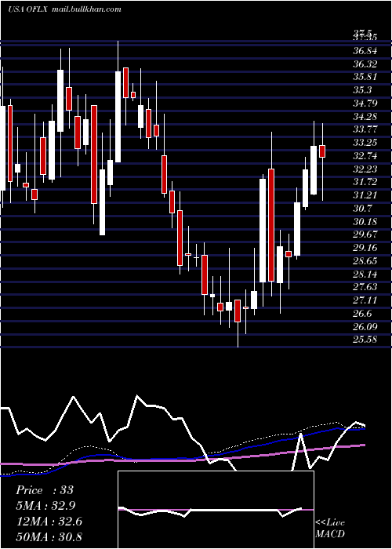Image resolution: width=392 pixels, height=549 pixels.
Task: Click the 'Price : 33' readout
Action: tap(45, 490)
